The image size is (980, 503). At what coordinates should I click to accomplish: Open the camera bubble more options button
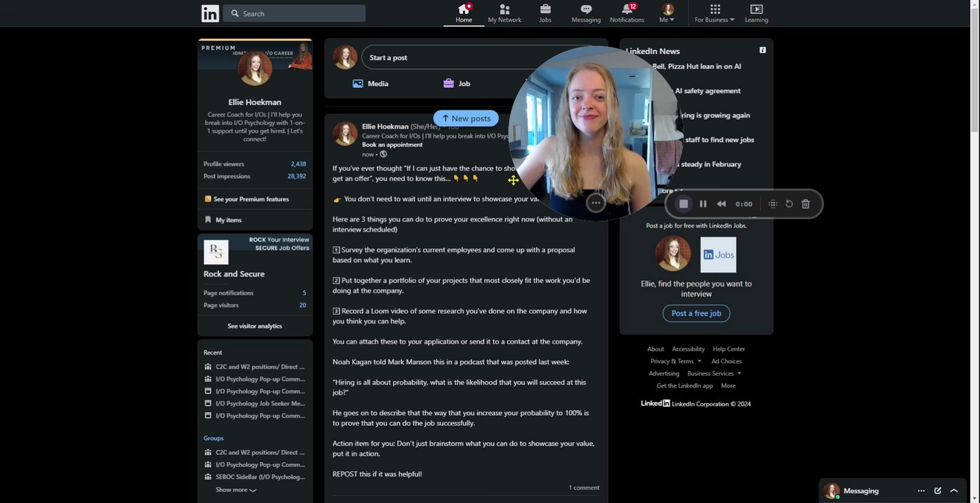click(596, 203)
